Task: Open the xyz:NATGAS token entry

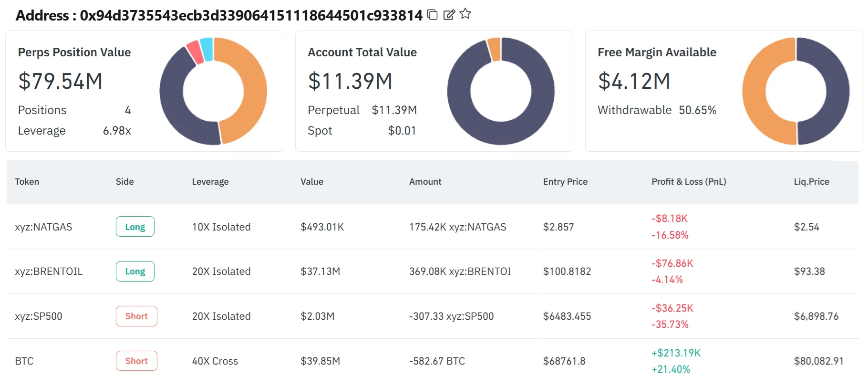Action: 43,227
